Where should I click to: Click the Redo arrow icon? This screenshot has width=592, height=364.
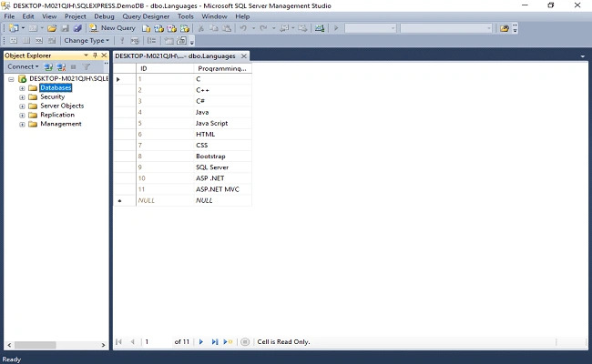click(x=263, y=28)
